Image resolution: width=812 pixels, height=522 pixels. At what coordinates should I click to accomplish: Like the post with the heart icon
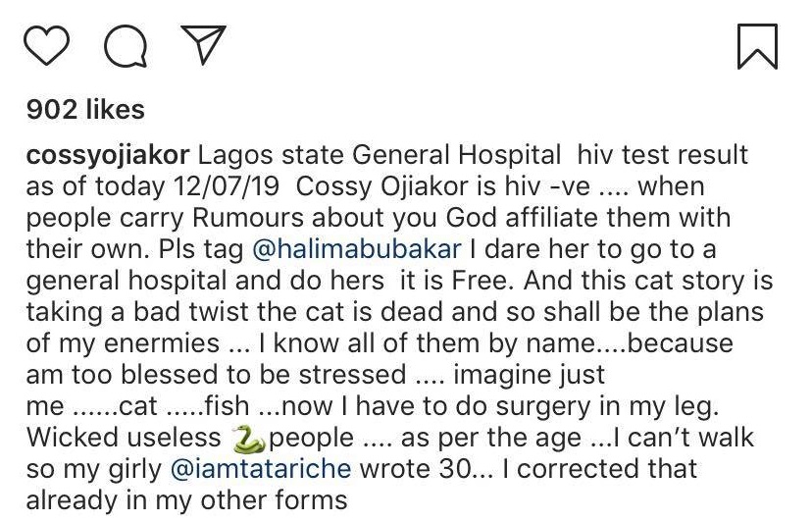(47, 45)
